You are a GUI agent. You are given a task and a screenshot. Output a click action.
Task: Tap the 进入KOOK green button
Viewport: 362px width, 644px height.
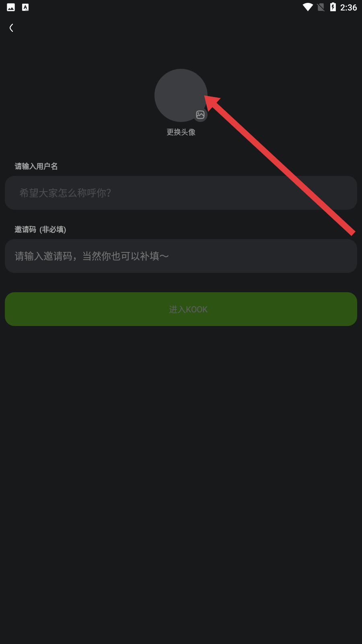tap(181, 309)
